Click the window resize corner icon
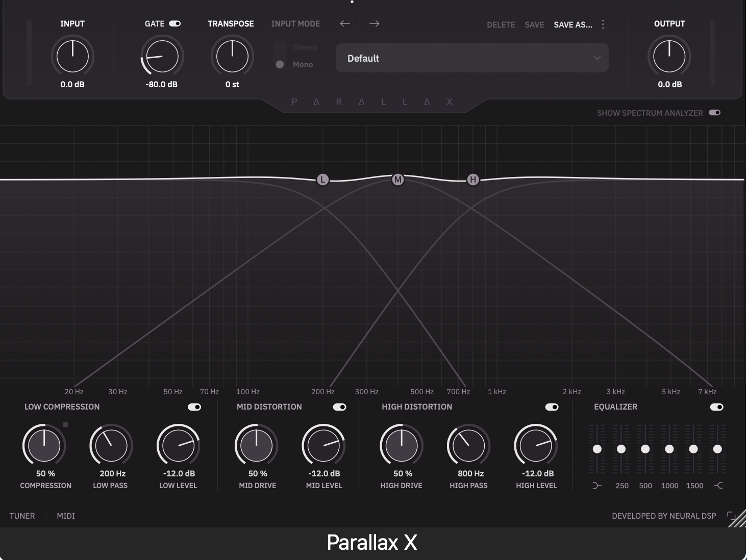 click(x=731, y=516)
